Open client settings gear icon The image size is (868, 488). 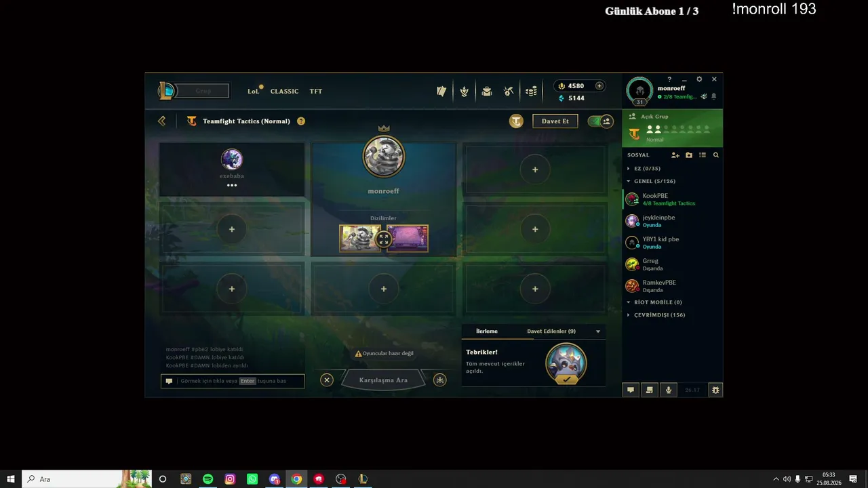pyautogui.click(x=699, y=79)
